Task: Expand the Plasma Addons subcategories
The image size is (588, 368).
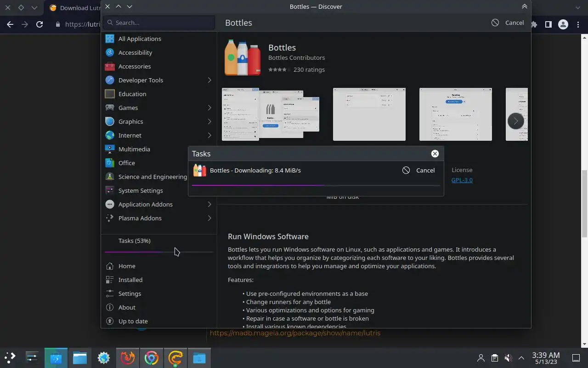Action: pos(209,218)
